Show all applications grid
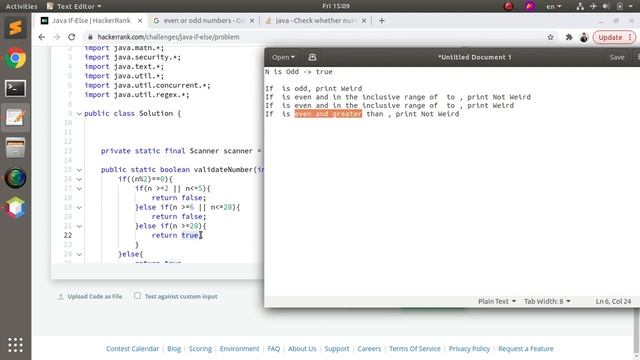 click(x=16, y=345)
